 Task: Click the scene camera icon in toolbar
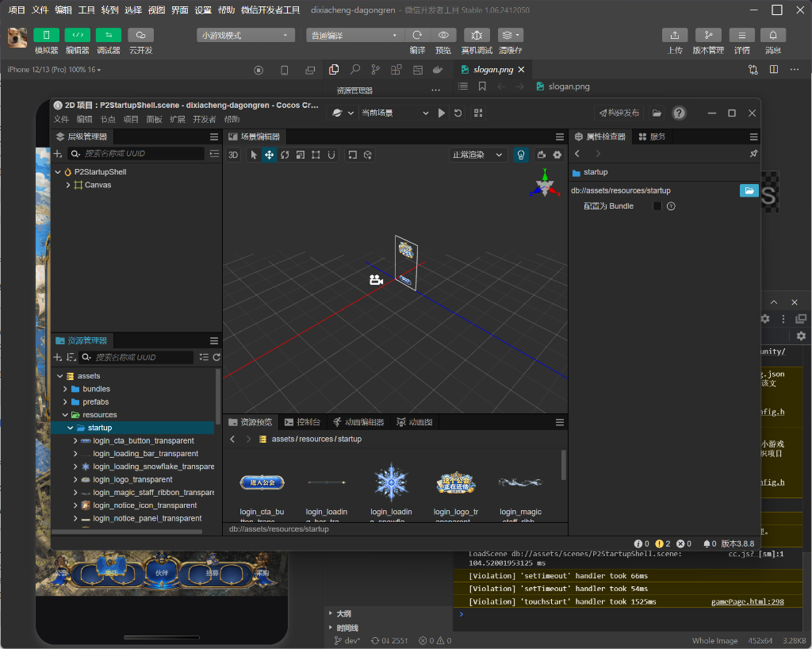click(542, 155)
